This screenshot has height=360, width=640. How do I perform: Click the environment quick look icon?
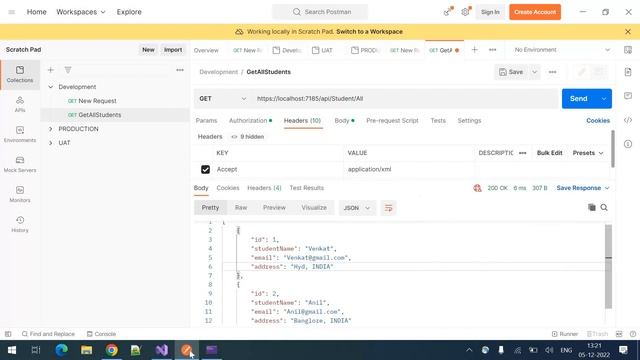[x=628, y=50]
